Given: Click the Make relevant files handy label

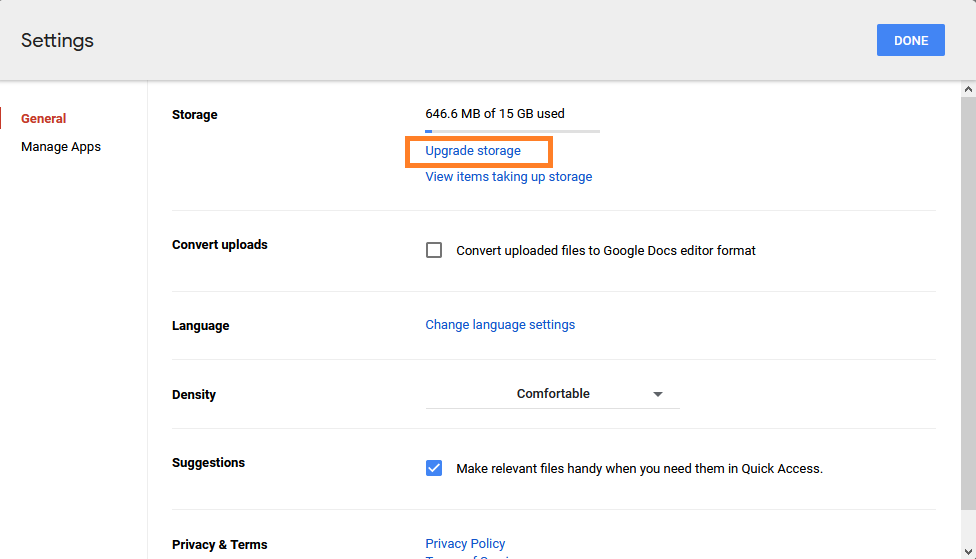Looking at the screenshot, I should click(x=639, y=468).
